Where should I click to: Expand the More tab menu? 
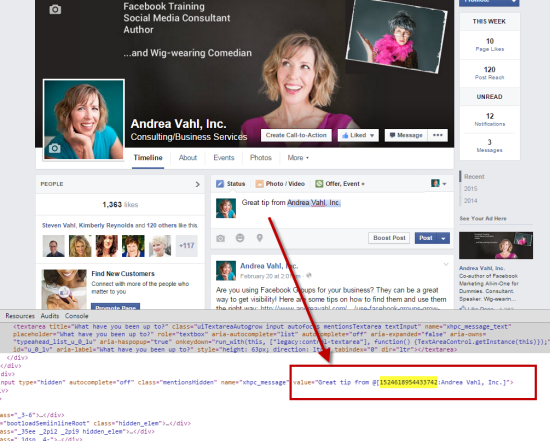298,158
